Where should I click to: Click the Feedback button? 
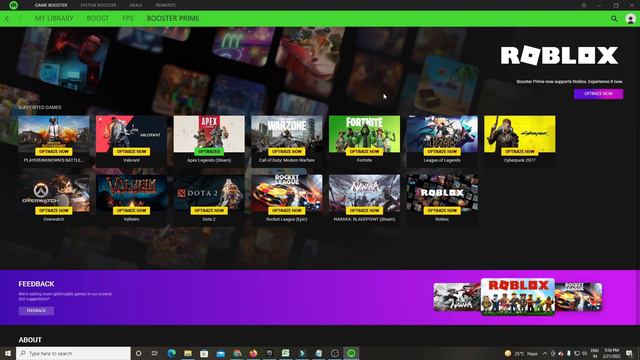point(36,311)
